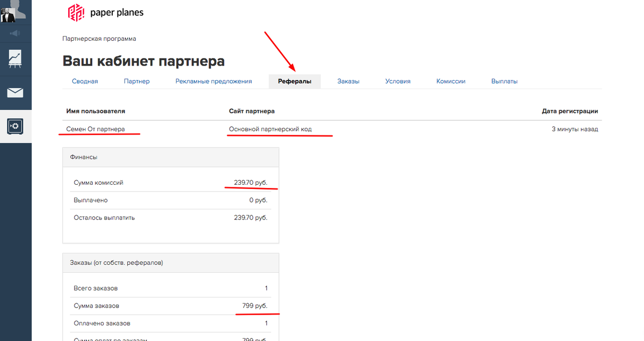Select the safe vault sidebar icon
644x341 pixels.
[15, 126]
